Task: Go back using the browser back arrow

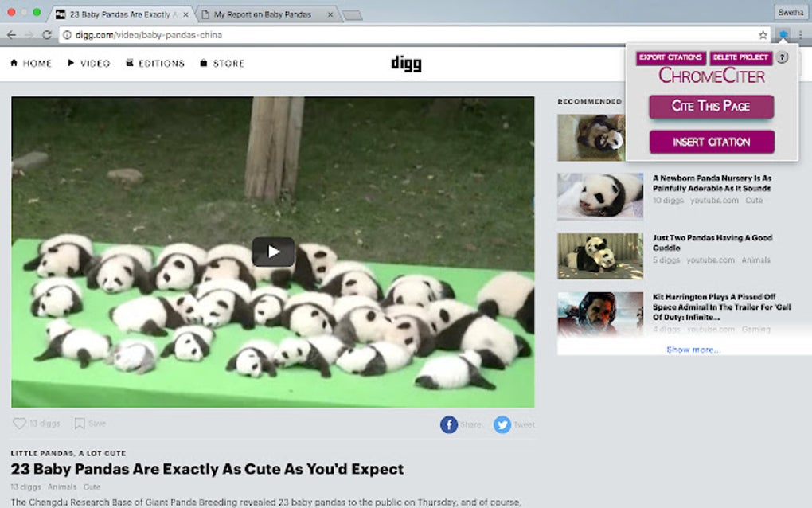Action: 12,35
